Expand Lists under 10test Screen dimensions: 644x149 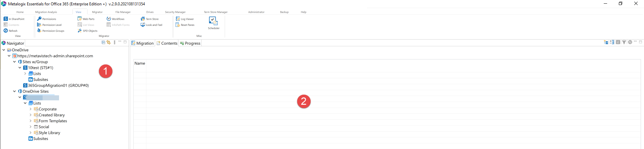pyautogui.click(x=25, y=73)
